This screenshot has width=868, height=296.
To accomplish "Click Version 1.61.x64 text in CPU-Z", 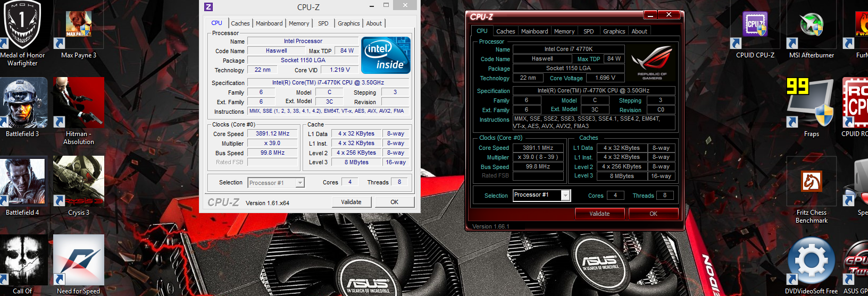I will [x=268, y=203].
